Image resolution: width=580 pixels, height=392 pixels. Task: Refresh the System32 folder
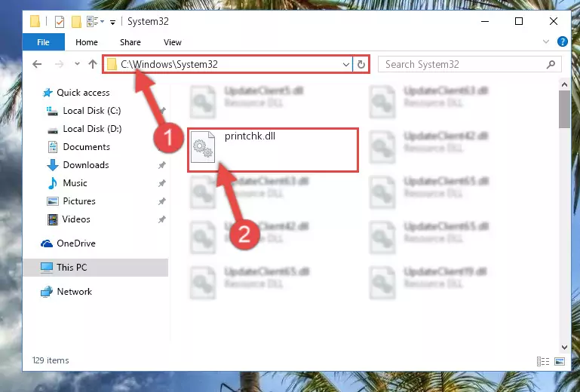click(x=361, y=64)
